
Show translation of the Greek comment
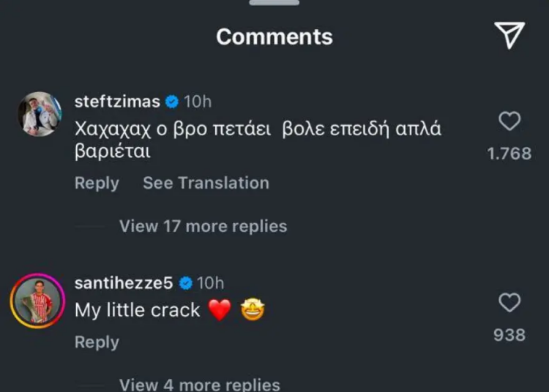[x=206, y=183]
